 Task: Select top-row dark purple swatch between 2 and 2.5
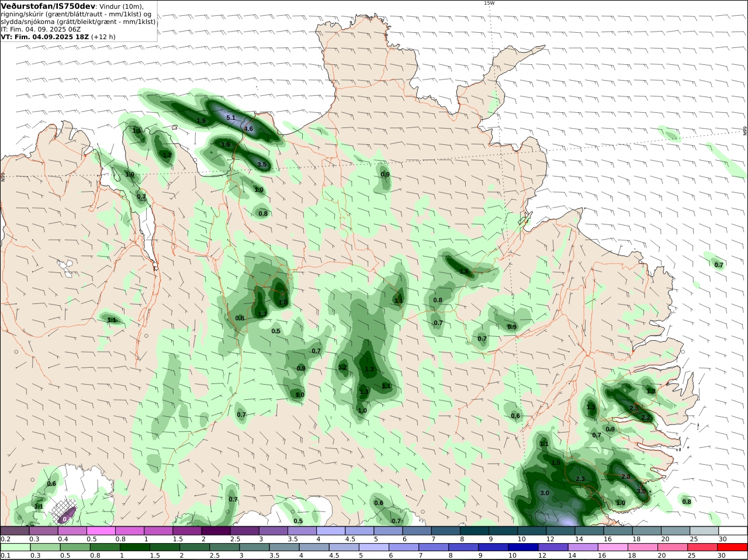click(216, 531)
